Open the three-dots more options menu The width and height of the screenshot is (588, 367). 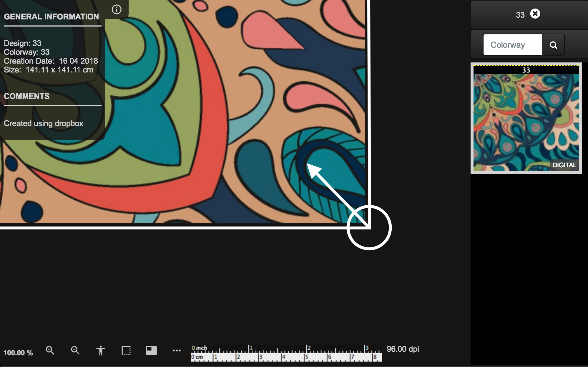(177, 351)
